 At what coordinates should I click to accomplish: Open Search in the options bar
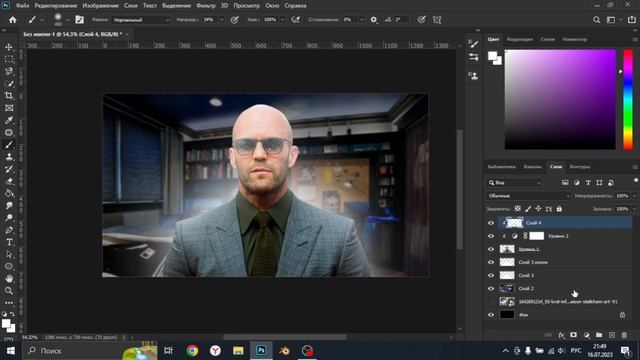point(596,20)
